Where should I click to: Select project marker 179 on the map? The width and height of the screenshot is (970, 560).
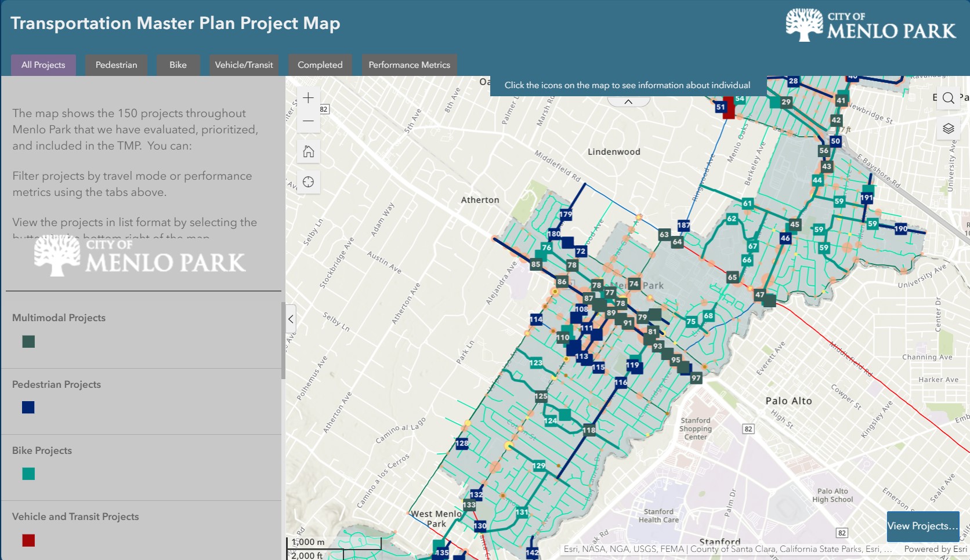pos(566,214)
